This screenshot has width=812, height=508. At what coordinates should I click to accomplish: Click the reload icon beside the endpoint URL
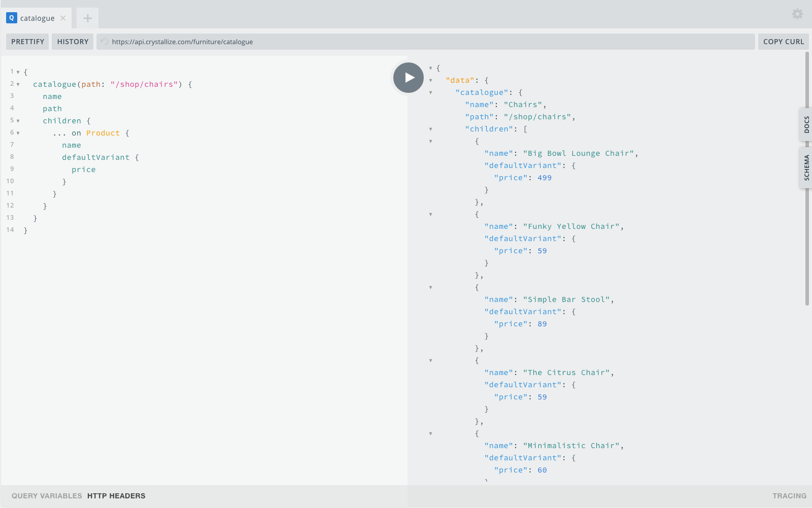(105, 42)
